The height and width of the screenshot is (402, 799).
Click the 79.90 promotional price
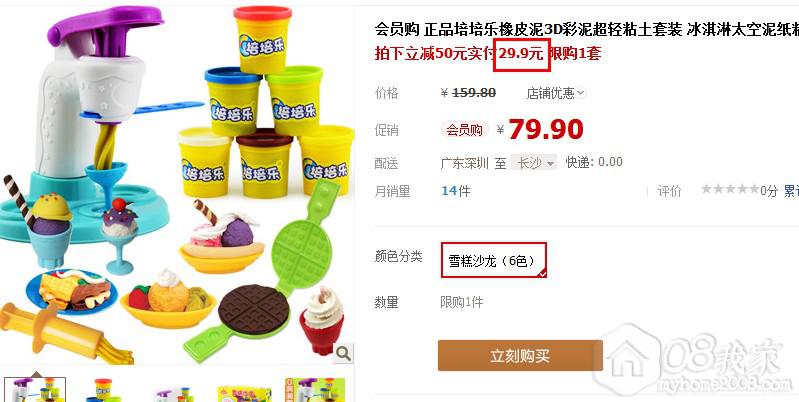tap(546, 129)
